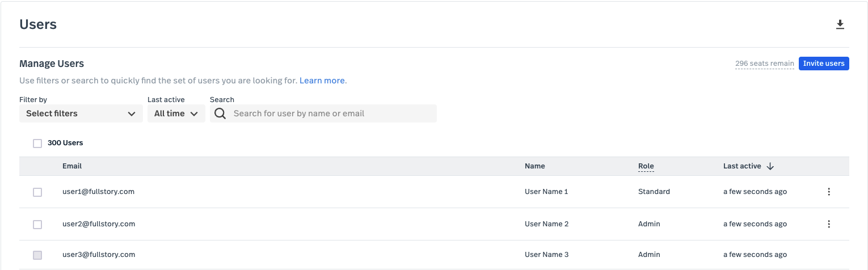The width and height of the screenshot is (868, 270).
Task: Toggle the select-all 300 Users checkbox
Action: pos(37,144)
